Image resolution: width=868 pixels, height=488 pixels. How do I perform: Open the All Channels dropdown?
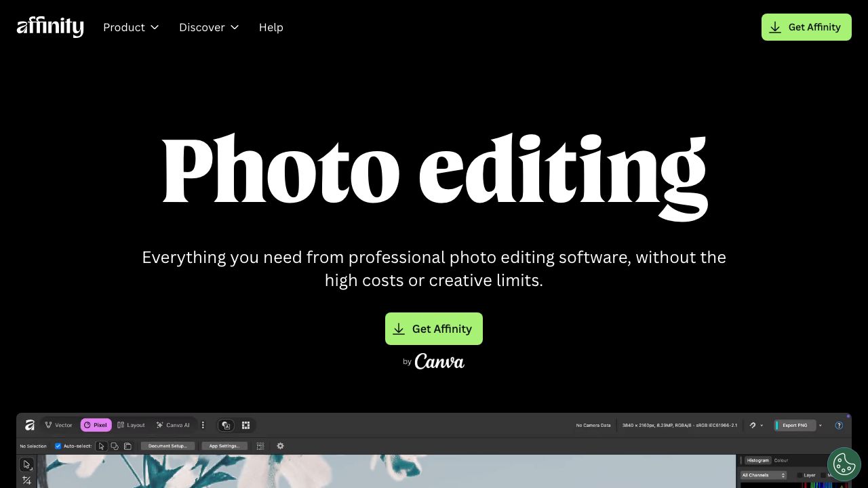click(764, 475)
